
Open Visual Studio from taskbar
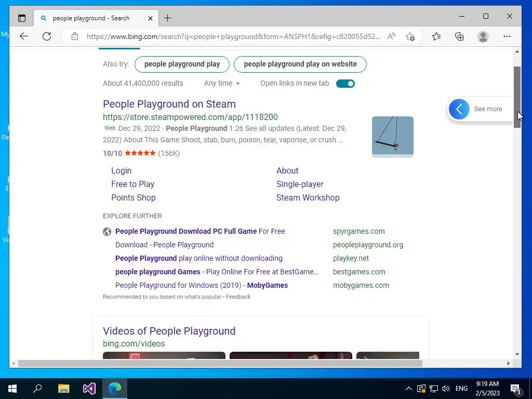point(89,389)
